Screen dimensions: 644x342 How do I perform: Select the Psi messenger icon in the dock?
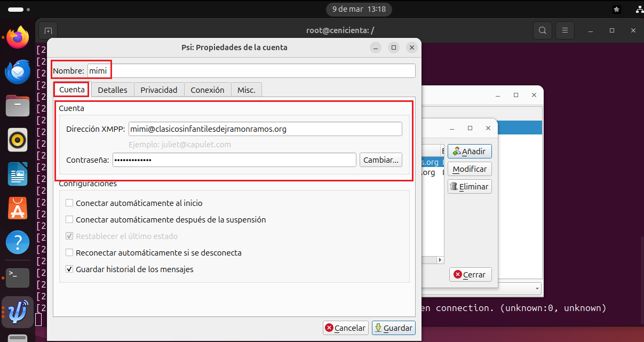(17, 312)
